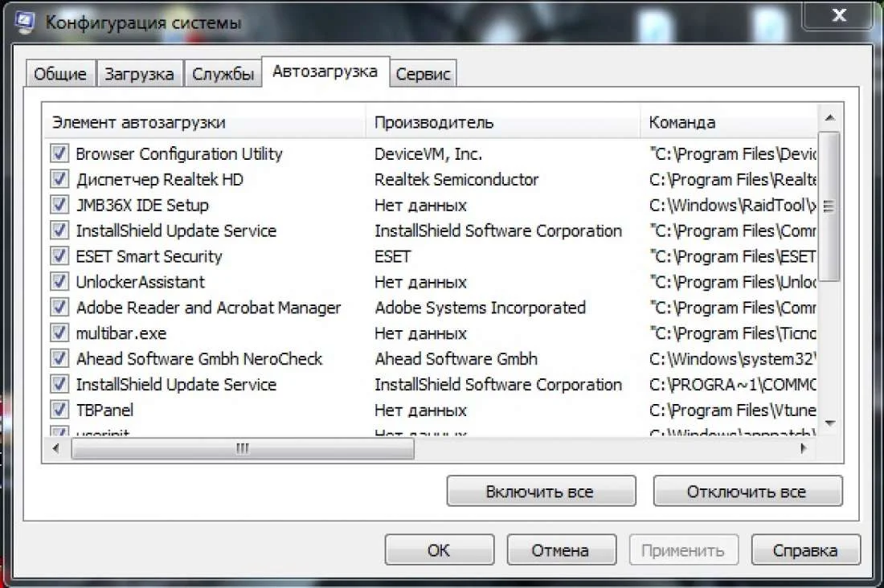Click horizontal scrollbar left arrow
884x588 pixels.
coord(55,449)
